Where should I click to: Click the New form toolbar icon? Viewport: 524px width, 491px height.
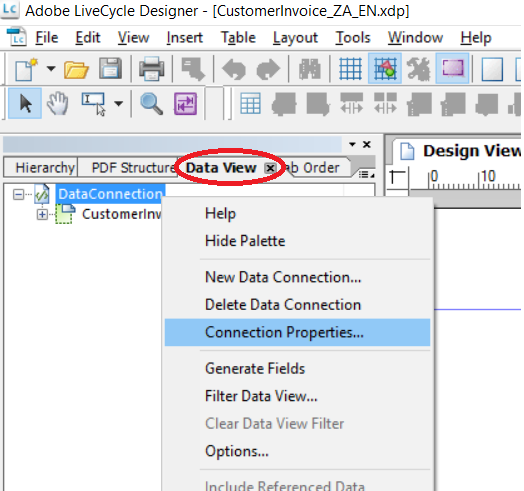[x=26, y=69]
